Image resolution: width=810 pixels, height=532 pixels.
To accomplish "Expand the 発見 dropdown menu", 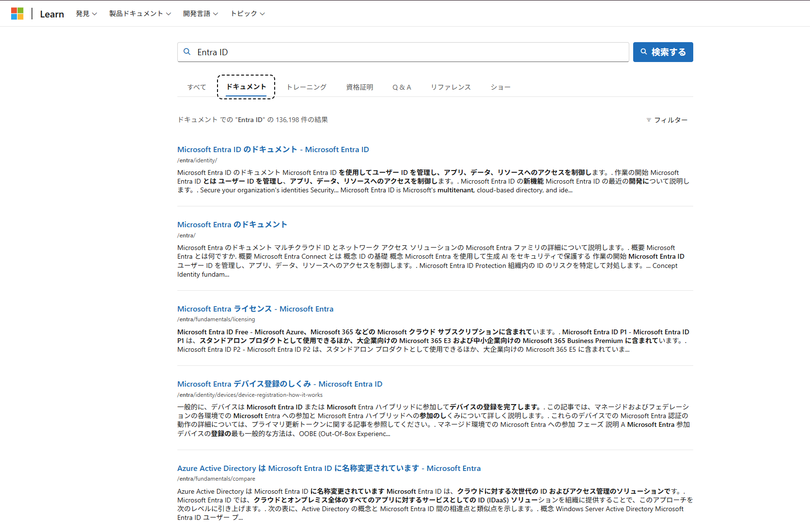I will 86,14.
